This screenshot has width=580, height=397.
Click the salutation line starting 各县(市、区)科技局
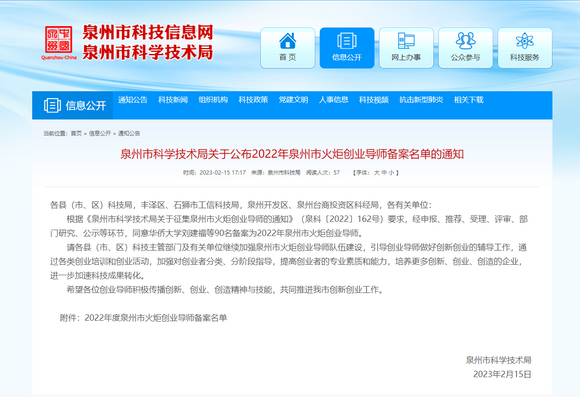241,205
